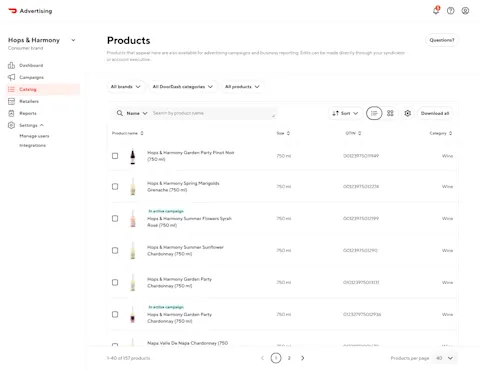Viewport: 480px width, 370px height.
Task: Open the All DoorDash categories dropdown
Action: (x=183, y=87)
